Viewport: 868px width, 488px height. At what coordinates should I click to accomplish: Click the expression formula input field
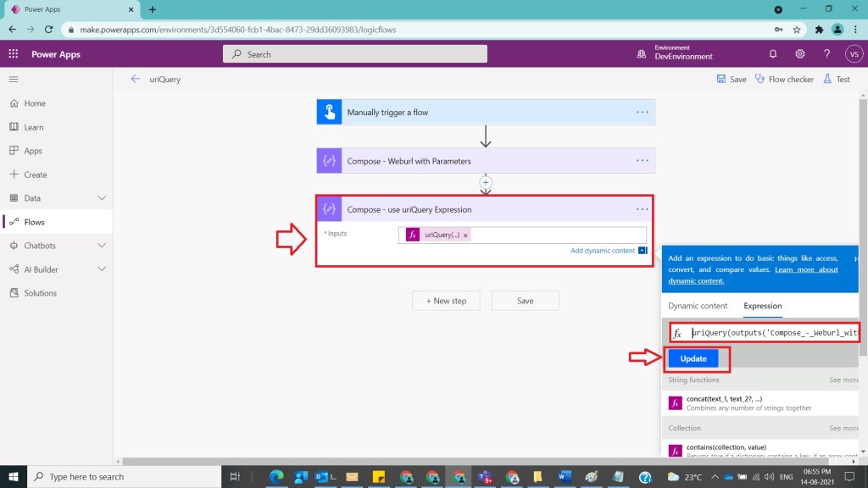point(771,334)
